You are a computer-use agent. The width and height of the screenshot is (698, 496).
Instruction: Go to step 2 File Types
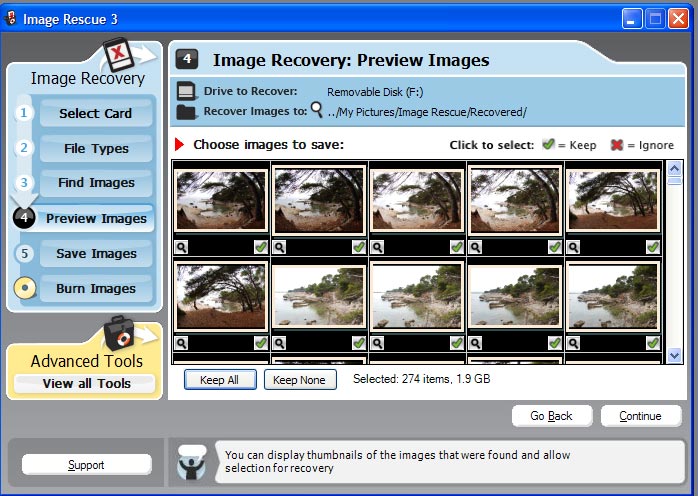click(96, 148)
